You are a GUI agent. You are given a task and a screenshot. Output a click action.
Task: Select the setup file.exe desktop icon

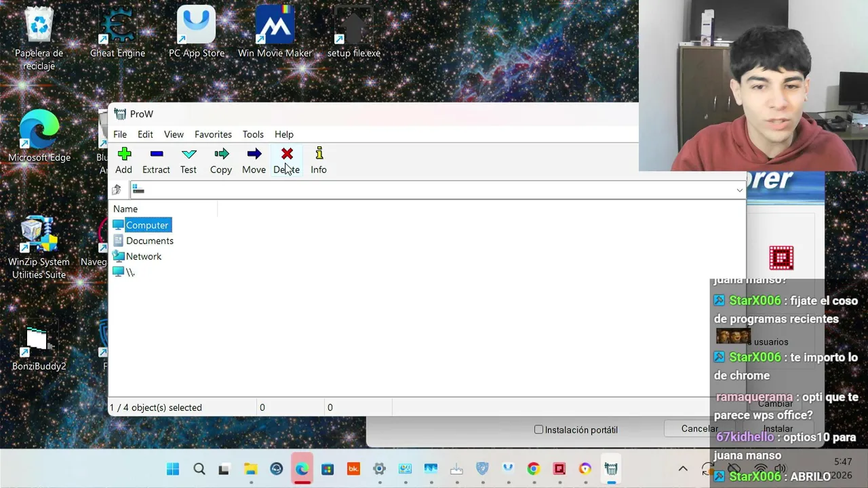coord(353,33)
